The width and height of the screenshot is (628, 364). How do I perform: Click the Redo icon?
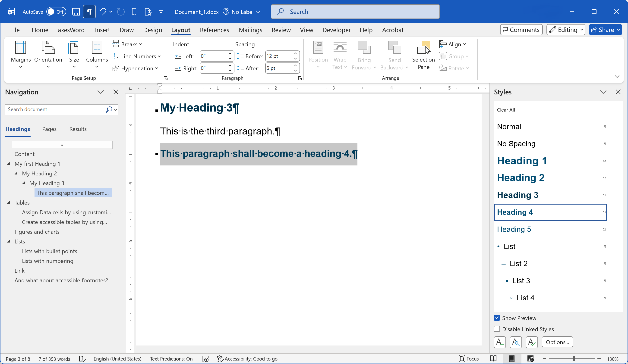coord(121,12)
